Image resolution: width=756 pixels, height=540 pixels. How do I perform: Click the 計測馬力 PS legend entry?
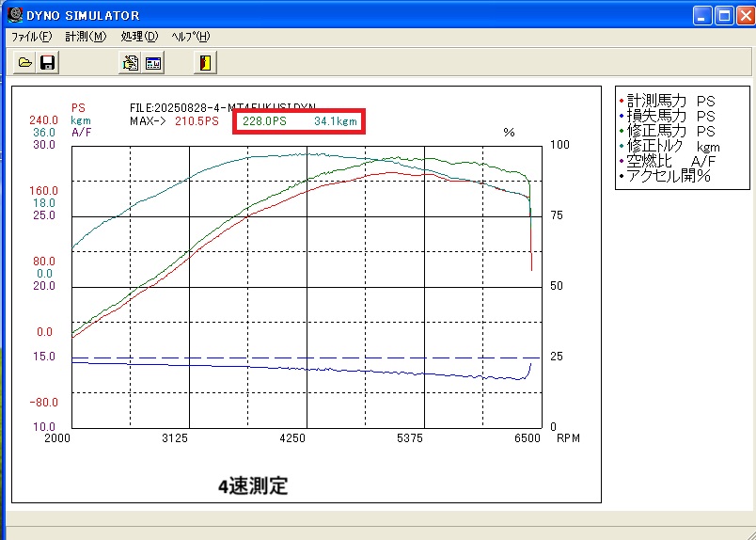[x=665, y=101]
